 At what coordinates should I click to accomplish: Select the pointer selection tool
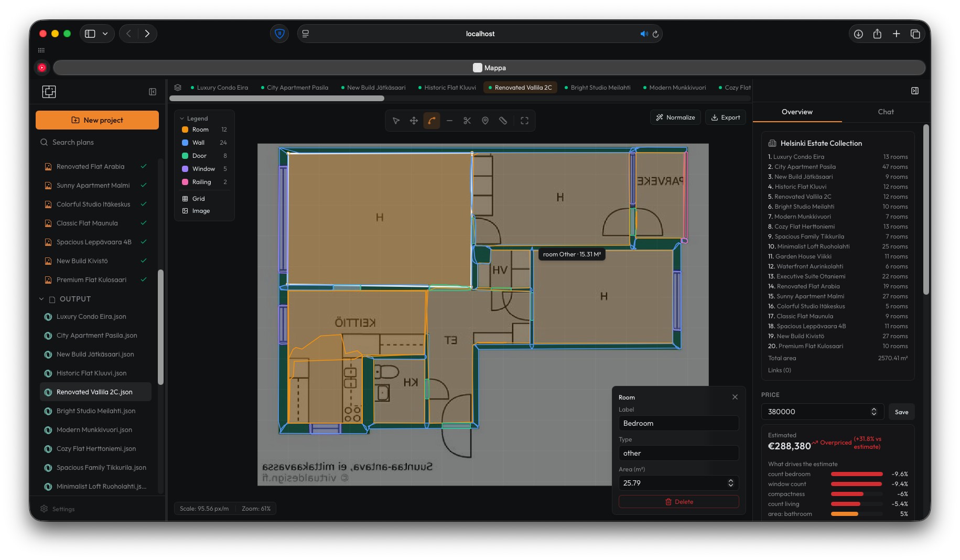396,121
